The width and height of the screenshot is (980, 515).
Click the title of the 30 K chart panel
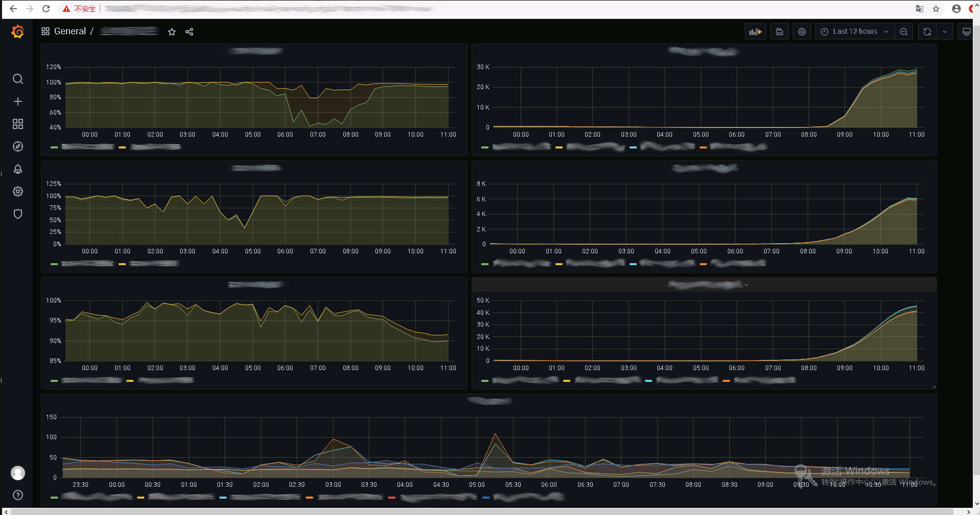point(703,51)
